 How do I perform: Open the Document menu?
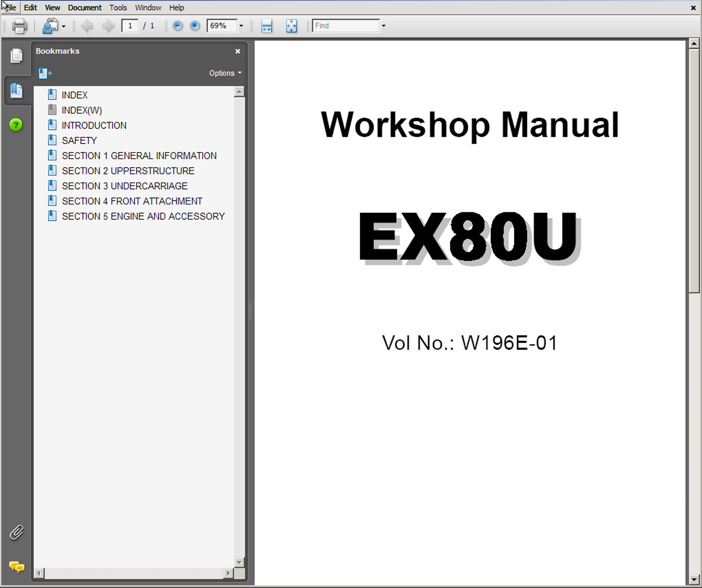[84, 8]
